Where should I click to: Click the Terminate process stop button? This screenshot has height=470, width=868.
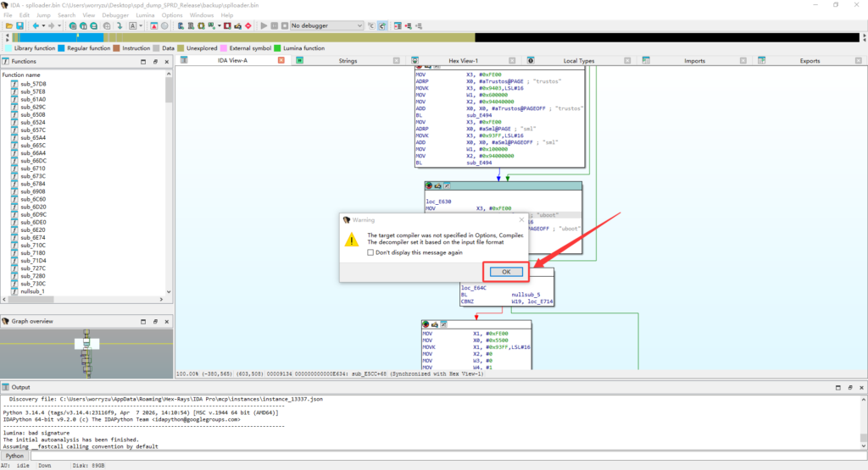pyautogui.click(x=285, y=26)
